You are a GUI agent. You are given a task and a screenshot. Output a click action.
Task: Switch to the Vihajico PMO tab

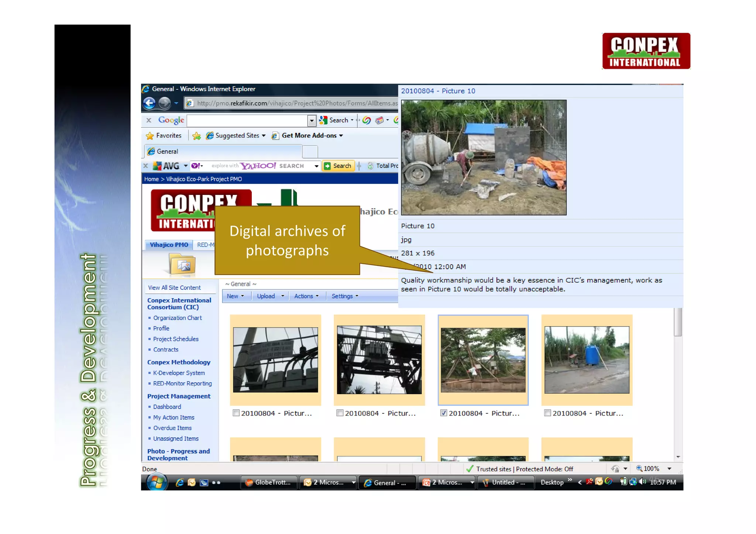[169, 245]
